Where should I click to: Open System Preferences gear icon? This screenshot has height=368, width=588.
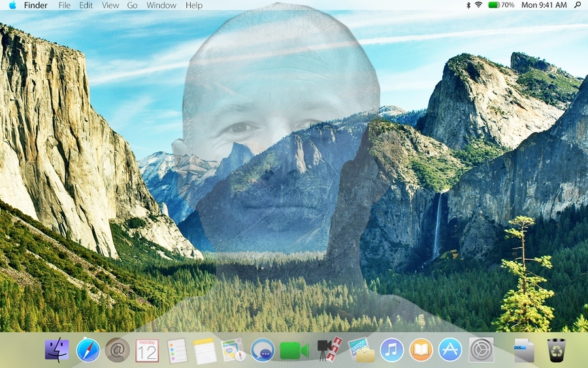tap(482, 350)
